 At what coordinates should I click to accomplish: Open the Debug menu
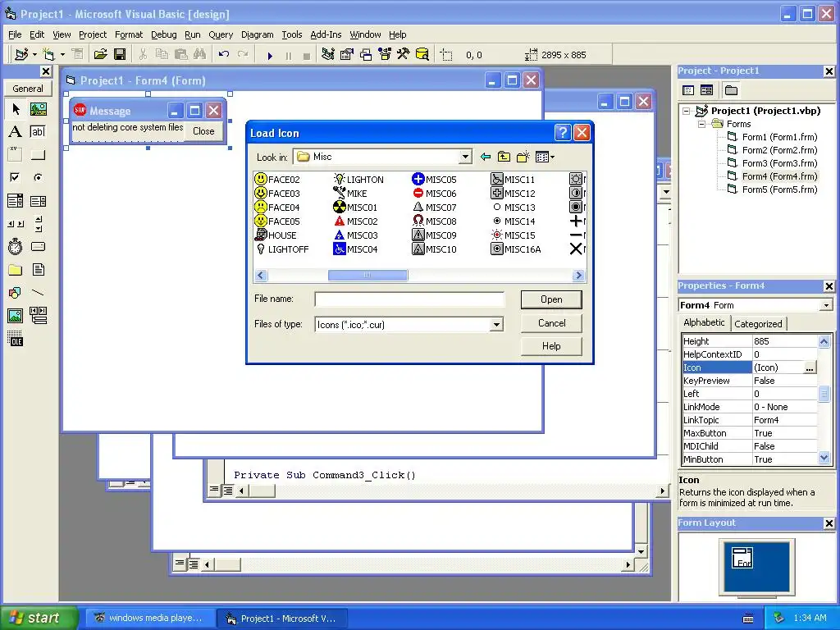pos(163,34)
